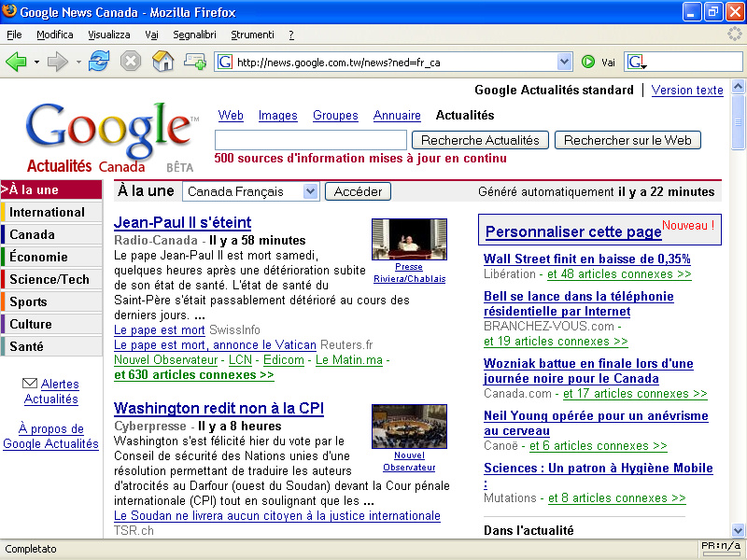Select the International section
The width and height of the screenshot is (747, 560).
coord(51,212)
